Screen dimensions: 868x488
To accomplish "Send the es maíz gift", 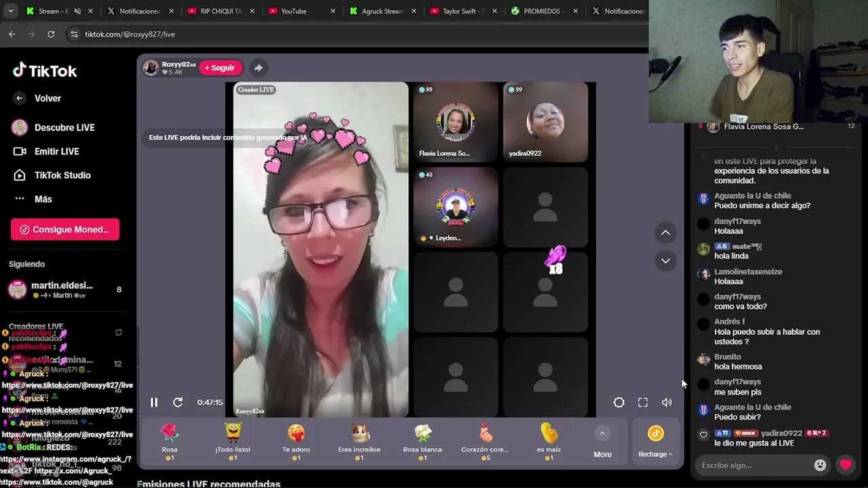I will point(549,441).
